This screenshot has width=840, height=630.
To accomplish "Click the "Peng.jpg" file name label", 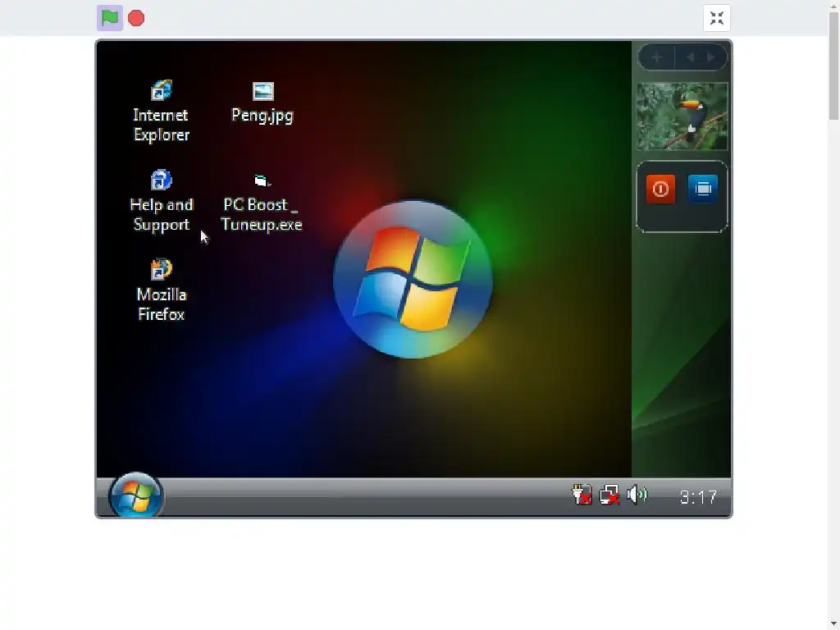I will pyautogui.click(x=262, y=115).
